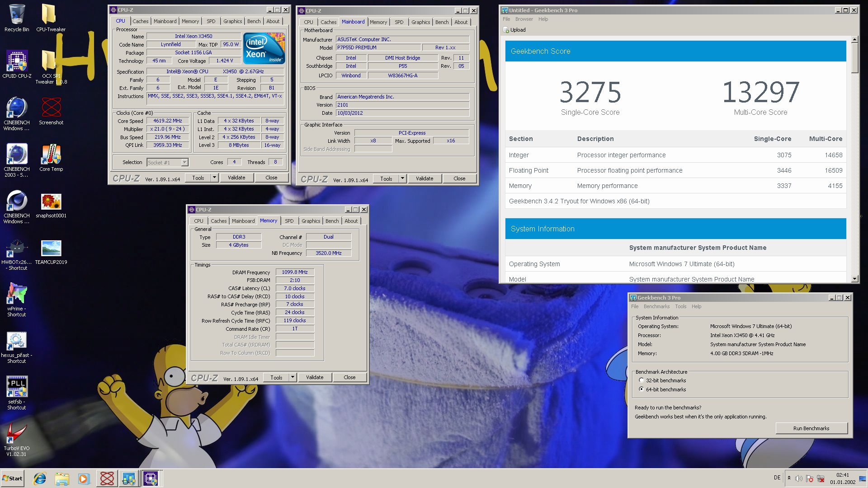Open Browser menu in Geekbench results window
The image size is (868, 488).
pyautogui.click(x=524, y=19)
